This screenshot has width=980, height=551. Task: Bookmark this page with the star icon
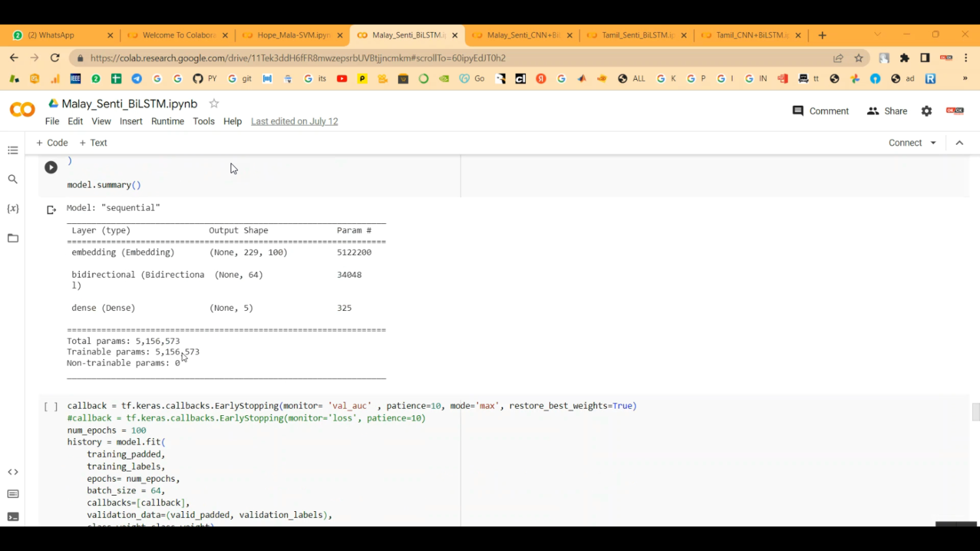[x=858, y=58]
